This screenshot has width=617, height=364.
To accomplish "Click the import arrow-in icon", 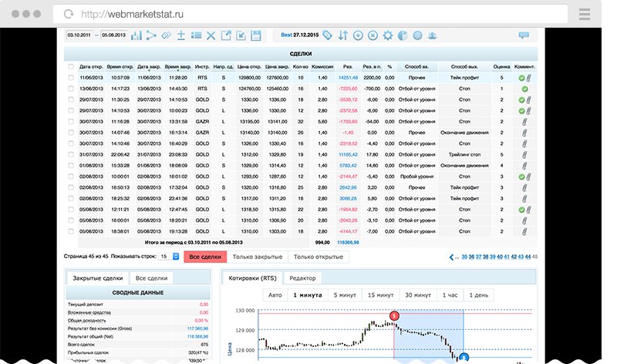I will pyautogui.click(x=241, y=35).
